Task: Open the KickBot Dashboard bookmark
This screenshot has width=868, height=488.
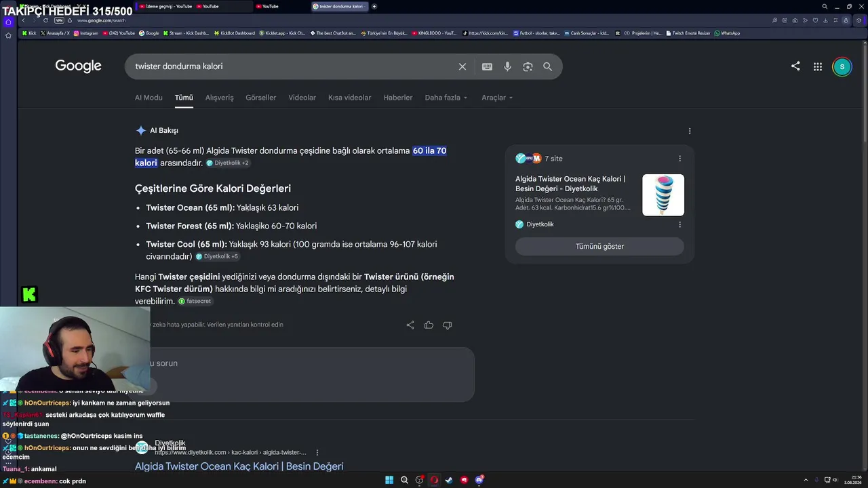Action: coord(235,33)
